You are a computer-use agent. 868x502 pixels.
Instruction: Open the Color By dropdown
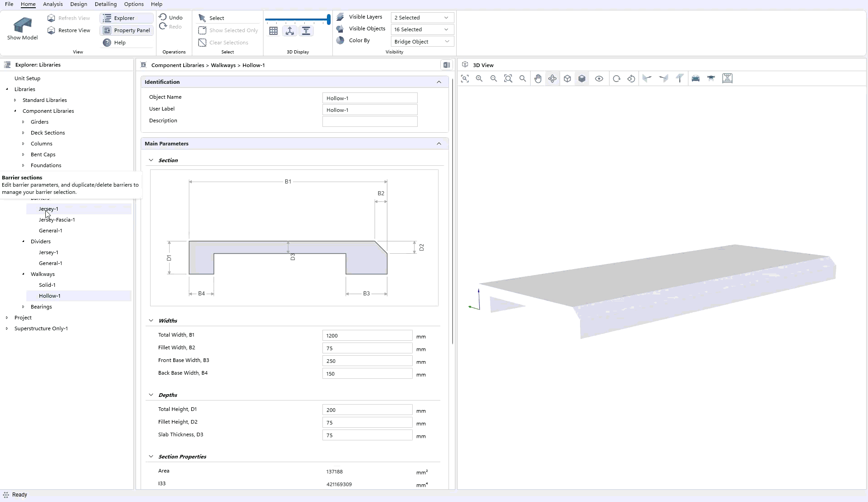(422, 42)
